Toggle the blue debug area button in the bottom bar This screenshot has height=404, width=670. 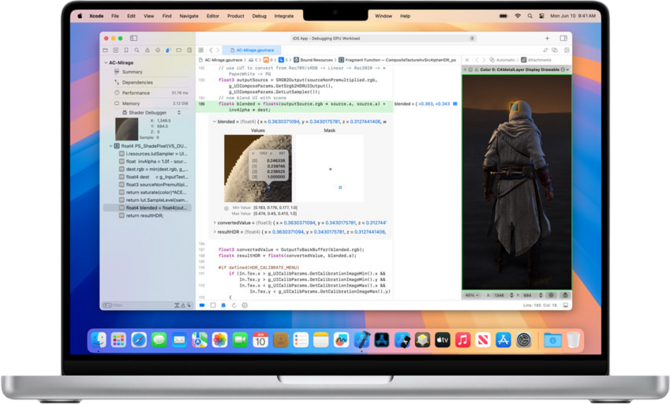click(202, 305)
